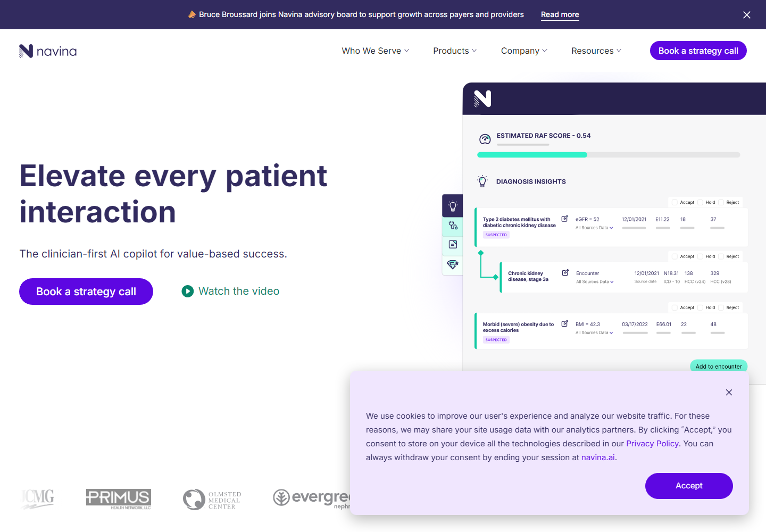Click the ICD code N18.31

click(x=671, y=273)
